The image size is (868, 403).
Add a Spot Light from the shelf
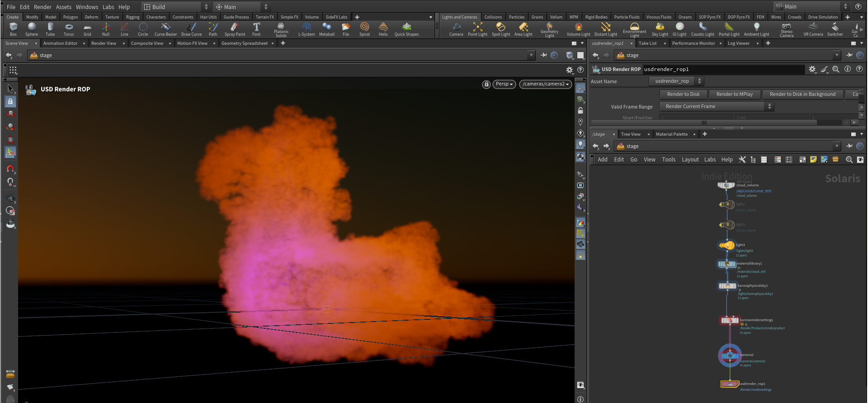(501, 29)
